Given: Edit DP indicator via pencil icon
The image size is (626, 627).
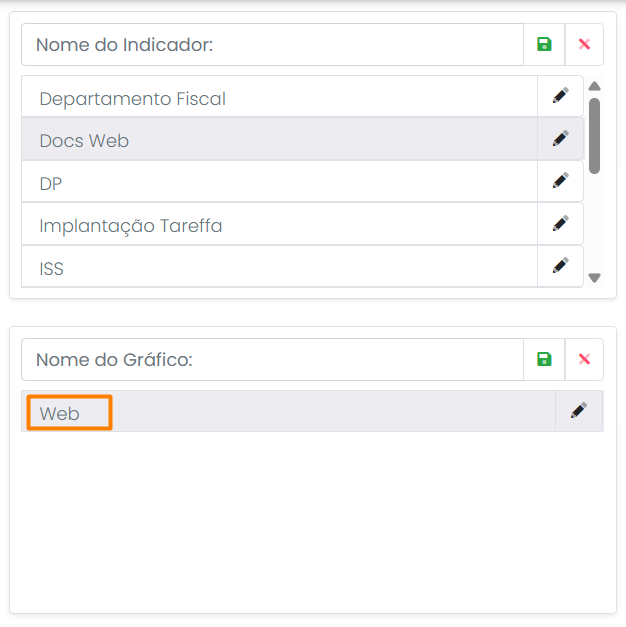Looking at the screenshot, I should (560, 181).
